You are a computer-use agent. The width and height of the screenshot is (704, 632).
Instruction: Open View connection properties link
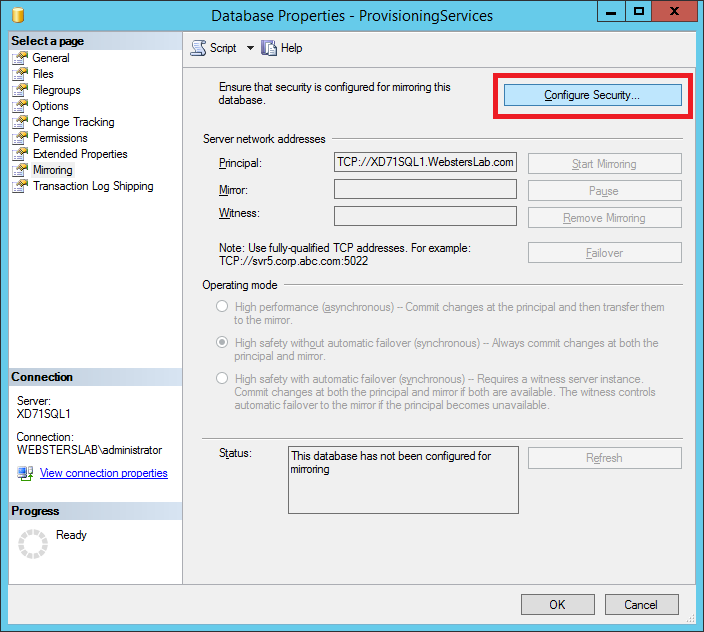(103, 473)
